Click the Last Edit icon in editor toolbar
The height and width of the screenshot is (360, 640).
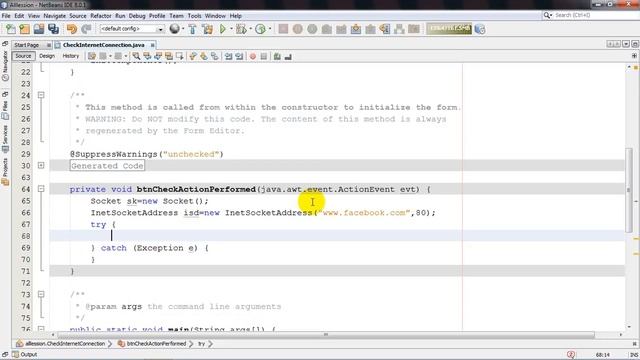pyautogui.click(x=92, y=56)
